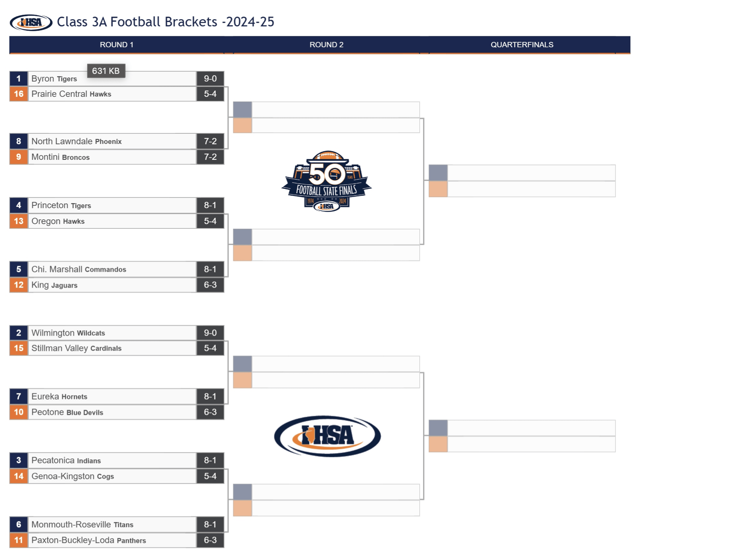Click the 631 KB tooltip label

[106, 71]
